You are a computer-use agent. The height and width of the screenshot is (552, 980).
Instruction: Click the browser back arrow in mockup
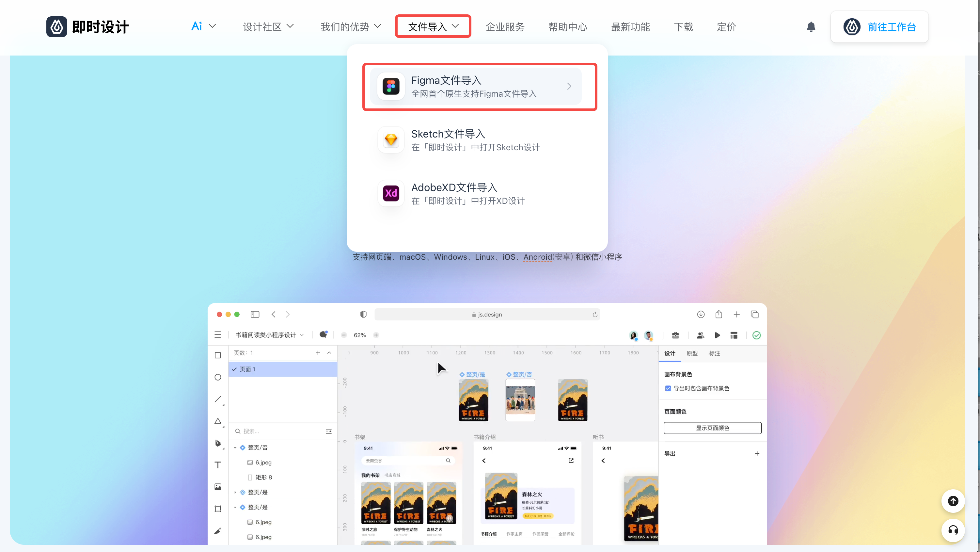[x=274, y=315]
